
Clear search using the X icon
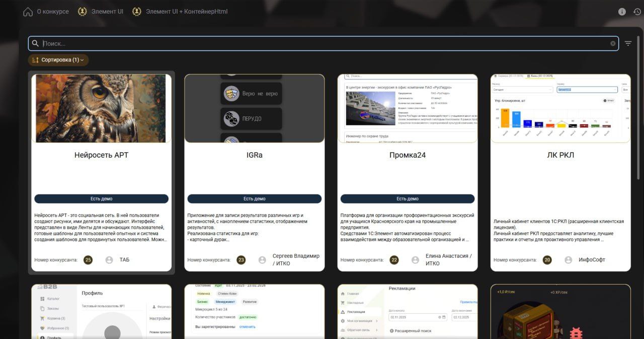pyautogui.click(x=613, y=44)
